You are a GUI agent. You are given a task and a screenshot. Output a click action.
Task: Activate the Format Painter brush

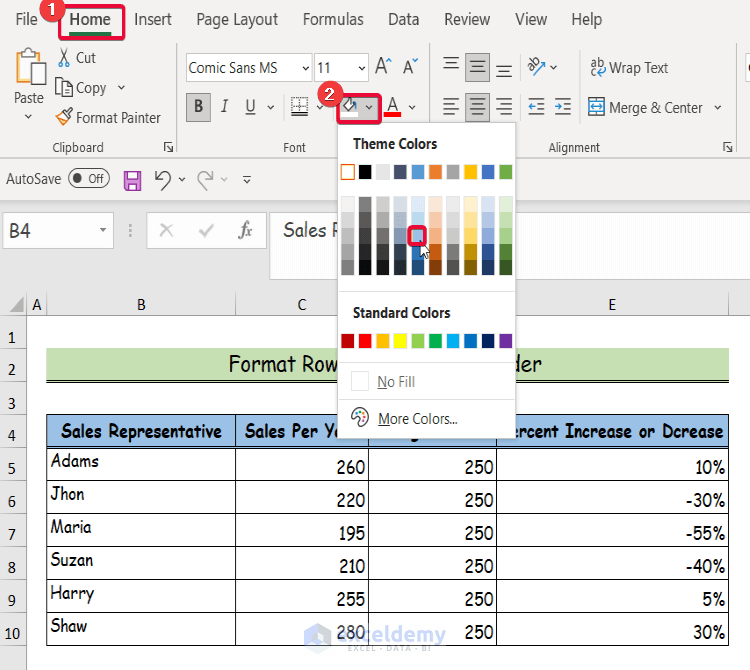click(64, 117)
